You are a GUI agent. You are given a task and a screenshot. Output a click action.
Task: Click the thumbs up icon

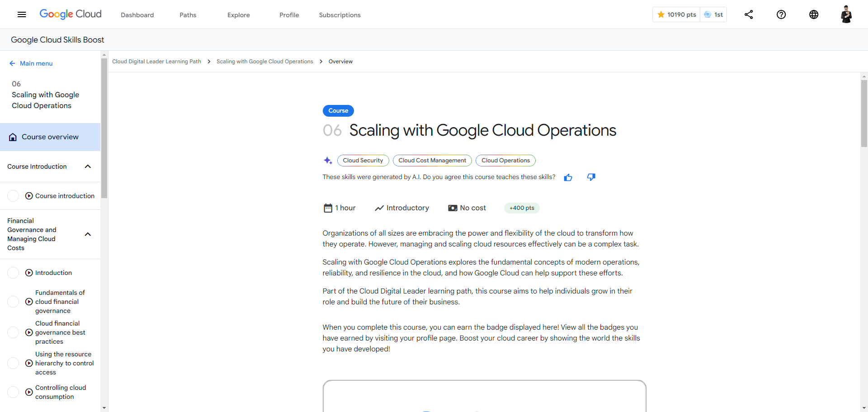[x=568, y=177]
